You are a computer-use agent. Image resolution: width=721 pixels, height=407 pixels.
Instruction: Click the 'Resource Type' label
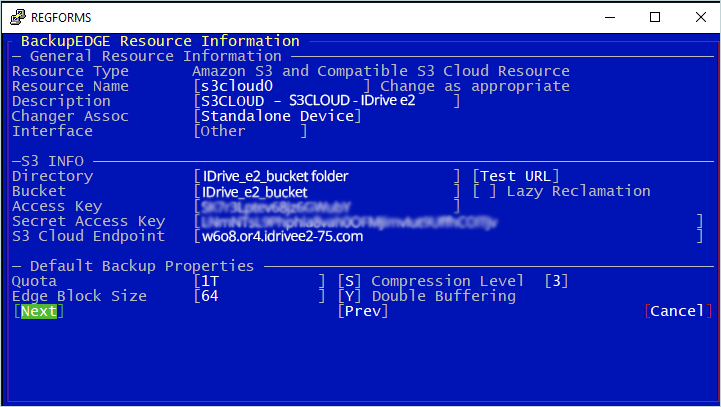pyautogui.click(x=70, y=71)
